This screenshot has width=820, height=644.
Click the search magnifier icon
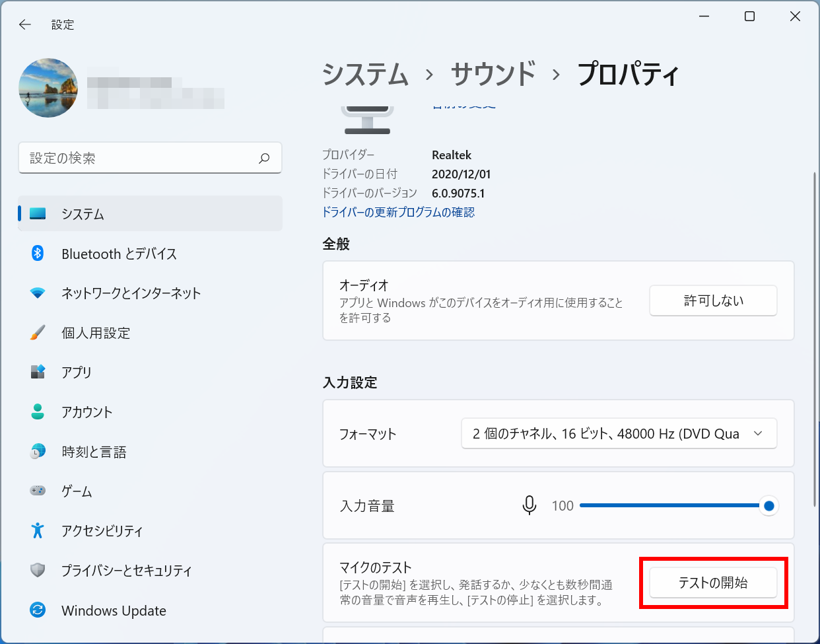click(264, 159)
